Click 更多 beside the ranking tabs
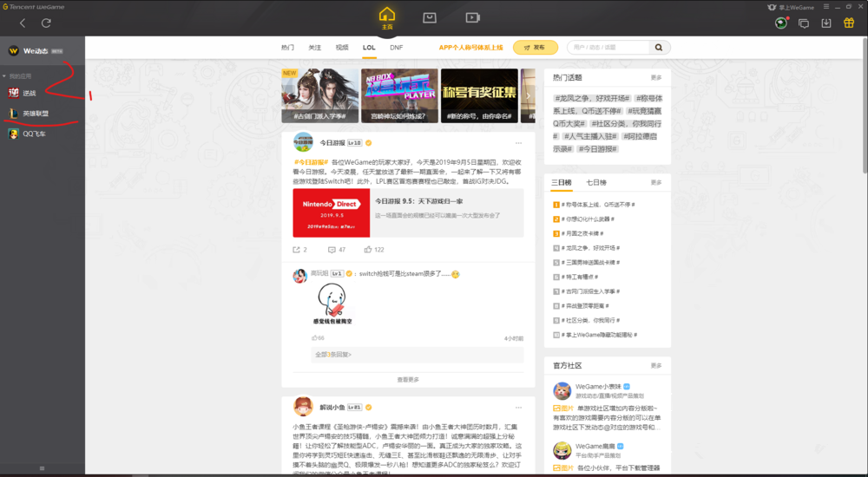 [x=656, y=183]
